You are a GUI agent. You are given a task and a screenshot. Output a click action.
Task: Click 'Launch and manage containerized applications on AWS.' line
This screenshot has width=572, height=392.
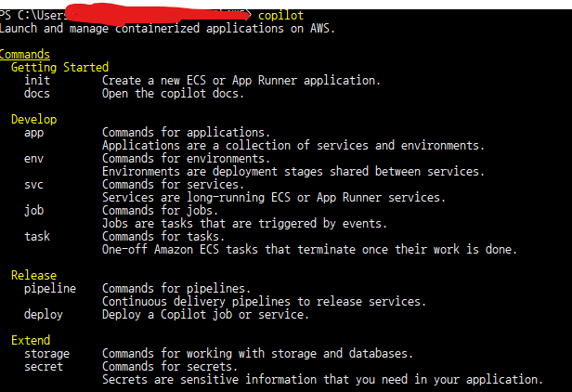pyautogui.click(x=167, y=29)
